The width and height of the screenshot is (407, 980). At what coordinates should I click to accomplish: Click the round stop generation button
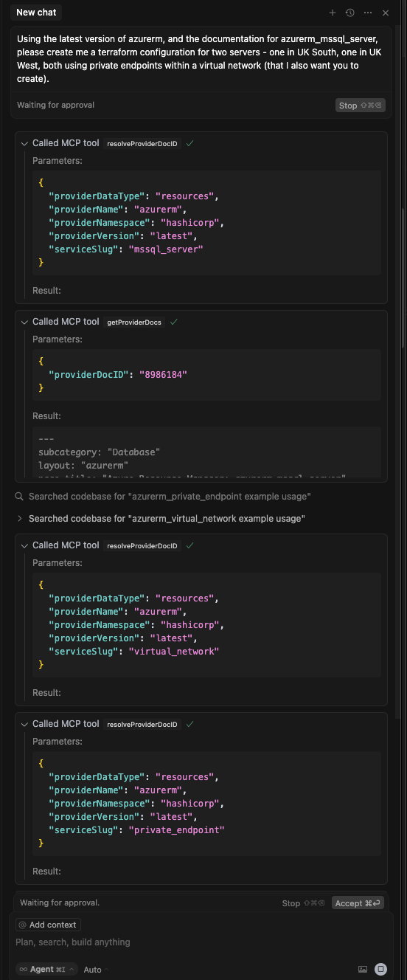tap(381, 969)
